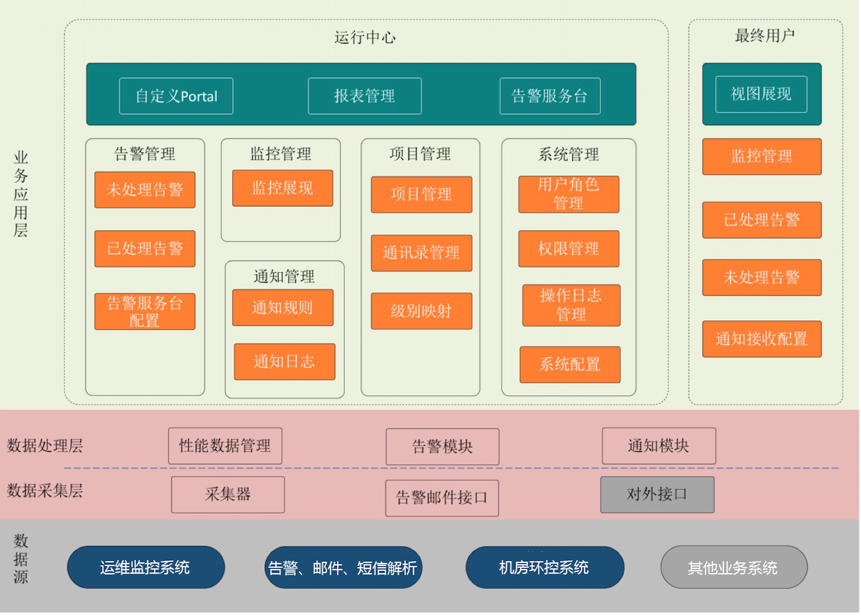Screen dimensions: 861x616
Task: Click the 通讯录管理 box
Action: click(x=421, y=253)
